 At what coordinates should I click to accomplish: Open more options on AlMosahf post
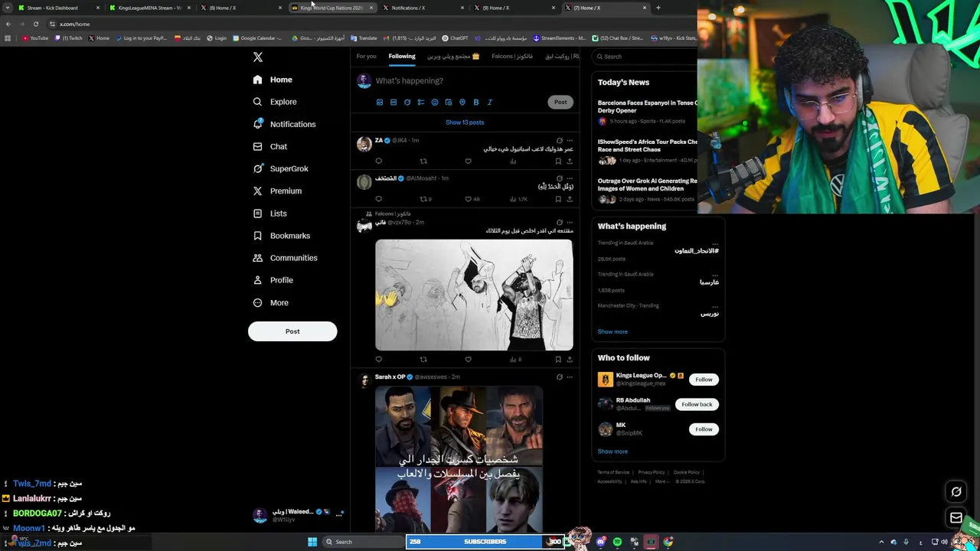coord(570,178)
